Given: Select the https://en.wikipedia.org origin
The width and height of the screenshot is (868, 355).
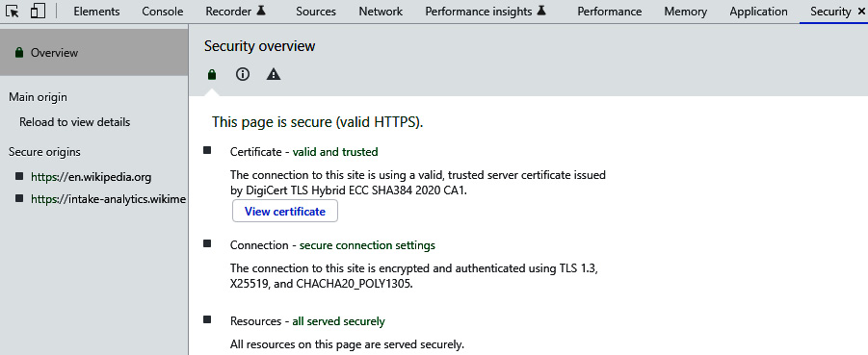Looking at the screenshot, I should point(91,177).
